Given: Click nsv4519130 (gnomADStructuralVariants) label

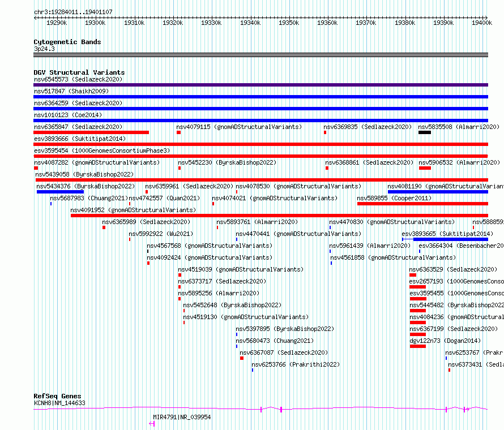Looking at the screenshot, I should tap(246, 317).
